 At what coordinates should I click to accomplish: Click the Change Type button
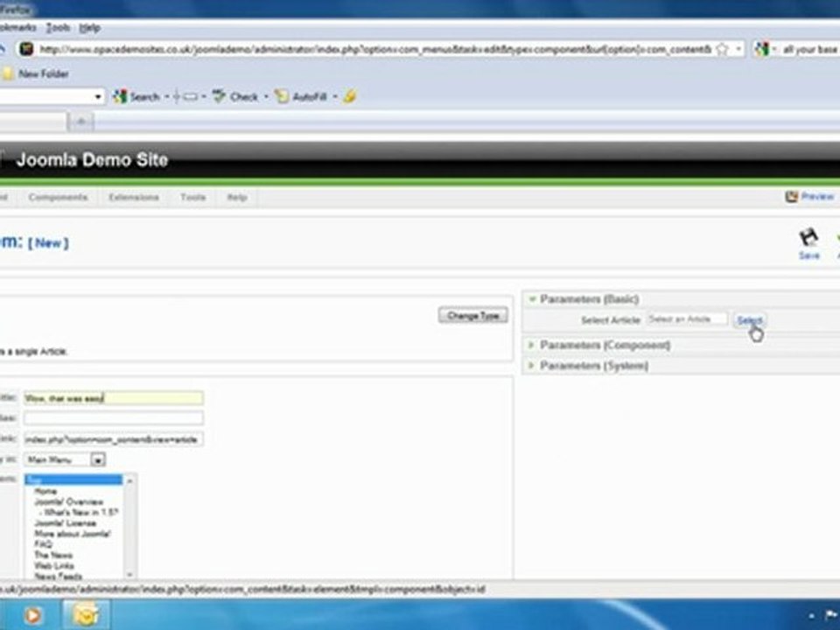click(x=473, y=316)
